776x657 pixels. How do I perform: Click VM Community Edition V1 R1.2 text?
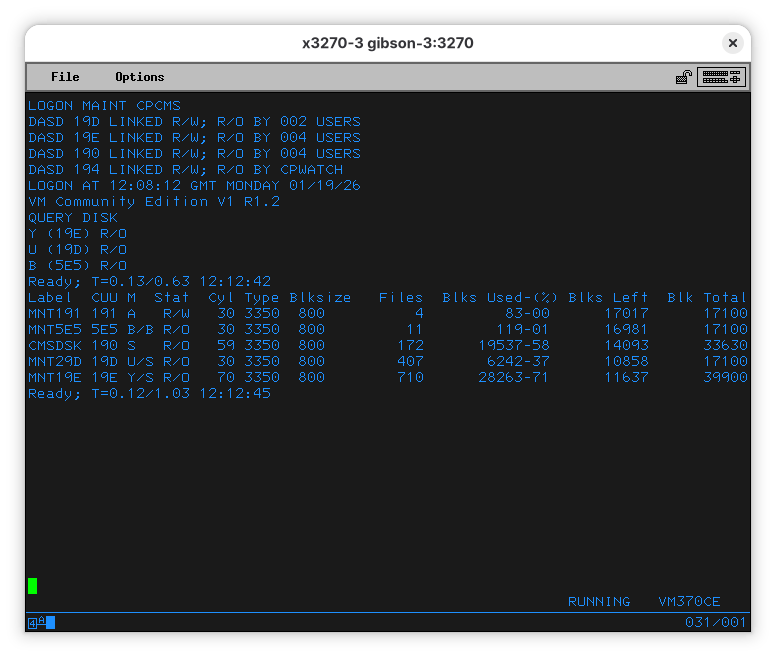[154, 202]
